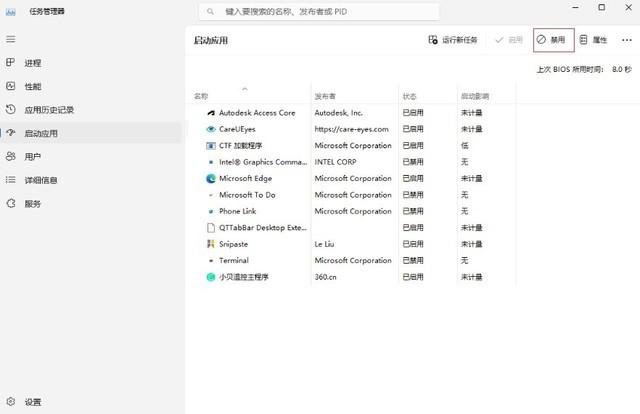The width and height of the screenshot is (640, 414).
Task: Click the Phone Link row icon
Action: click(x=211, y=211)
